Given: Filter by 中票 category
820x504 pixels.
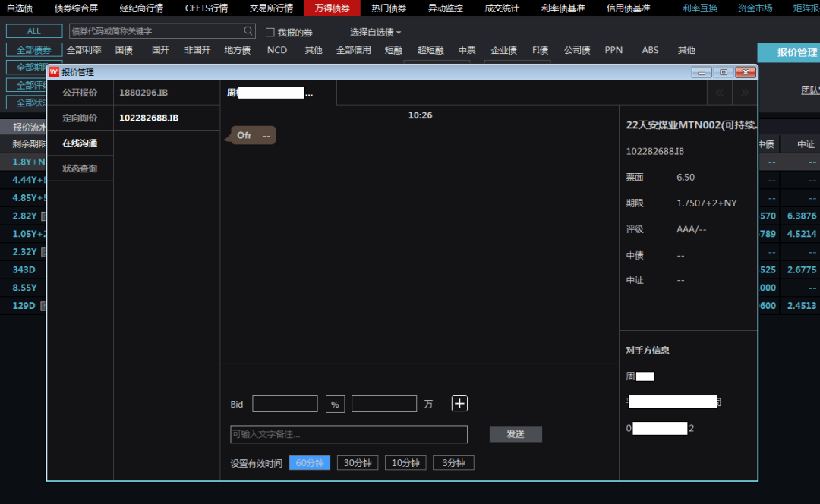Looking at the screenshot, I should click(x=467, y=50).
